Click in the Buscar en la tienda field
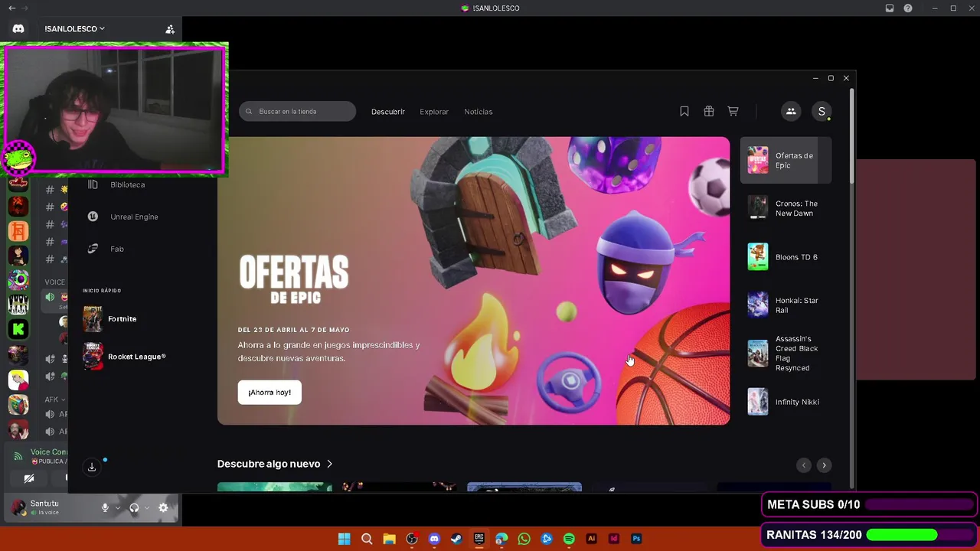The image size is (980, 551). [298, 112]
